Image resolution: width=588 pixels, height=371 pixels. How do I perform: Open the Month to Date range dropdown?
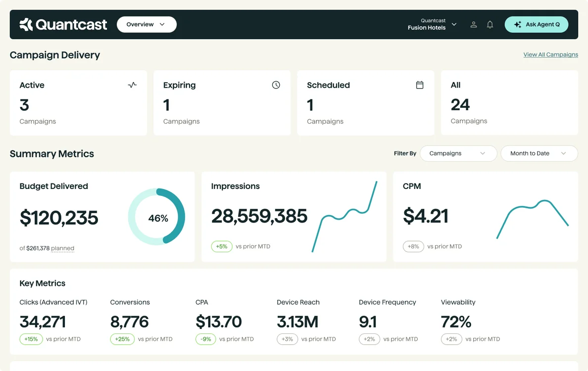pyautogui.click(x=539, y=153)
